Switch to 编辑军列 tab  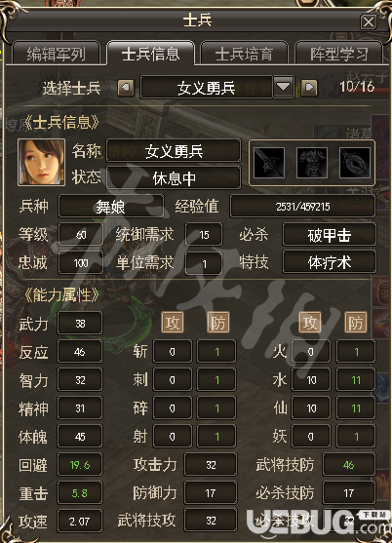pos(57,54)
